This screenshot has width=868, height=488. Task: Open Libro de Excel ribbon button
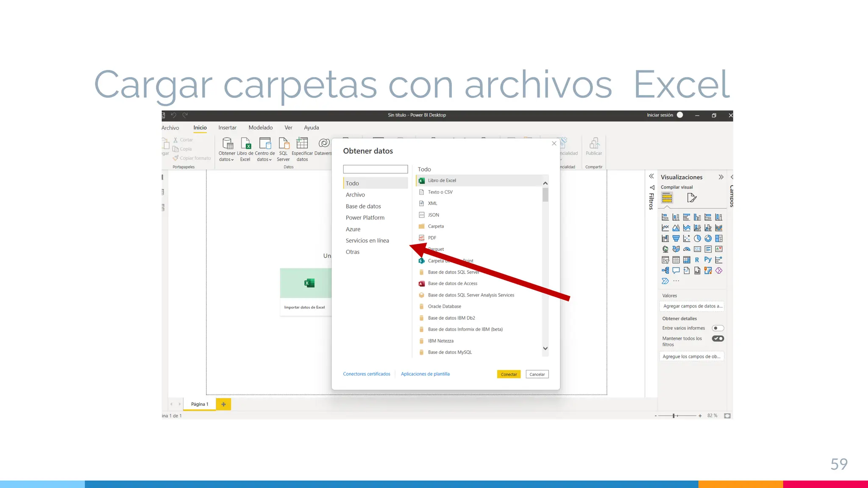pos(245,149)
